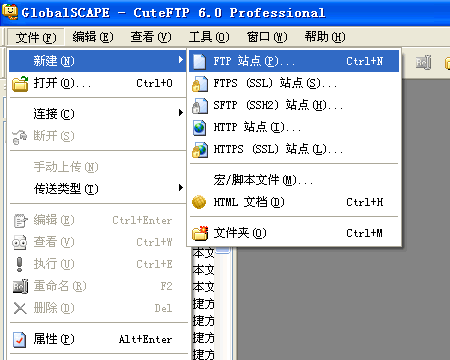
Task: Click the open folder icon beside 打开
Action: (x=20, y=84)
